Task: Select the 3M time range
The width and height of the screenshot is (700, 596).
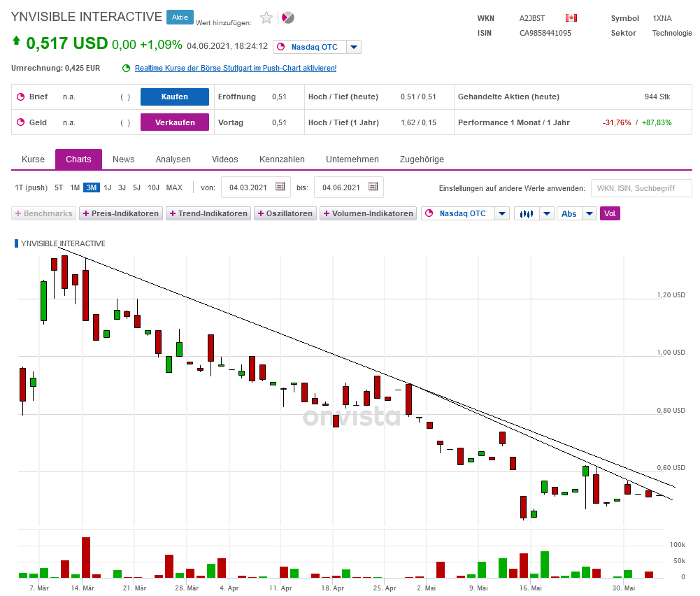Action: point(92,187)
